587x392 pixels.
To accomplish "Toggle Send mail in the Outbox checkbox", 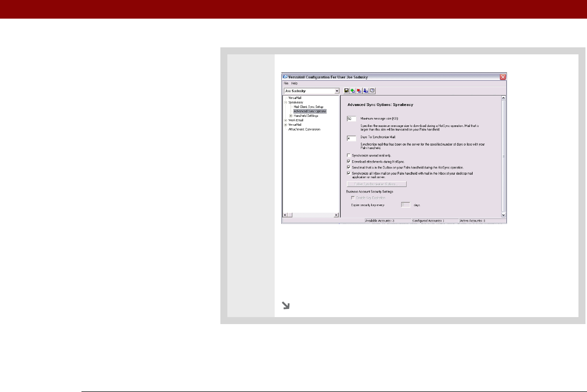I will pyautogui.click(x=348, y=167).
